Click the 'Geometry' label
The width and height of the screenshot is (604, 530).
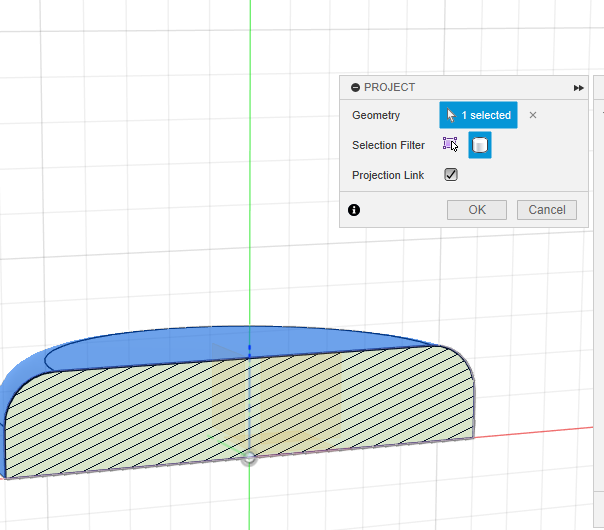tap(376, 116)
